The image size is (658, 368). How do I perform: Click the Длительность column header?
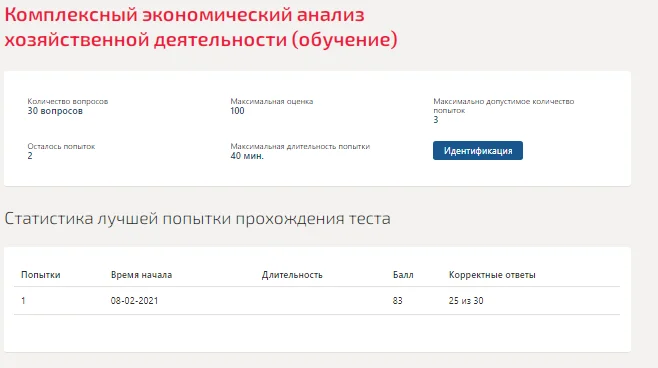click(292, 275)
